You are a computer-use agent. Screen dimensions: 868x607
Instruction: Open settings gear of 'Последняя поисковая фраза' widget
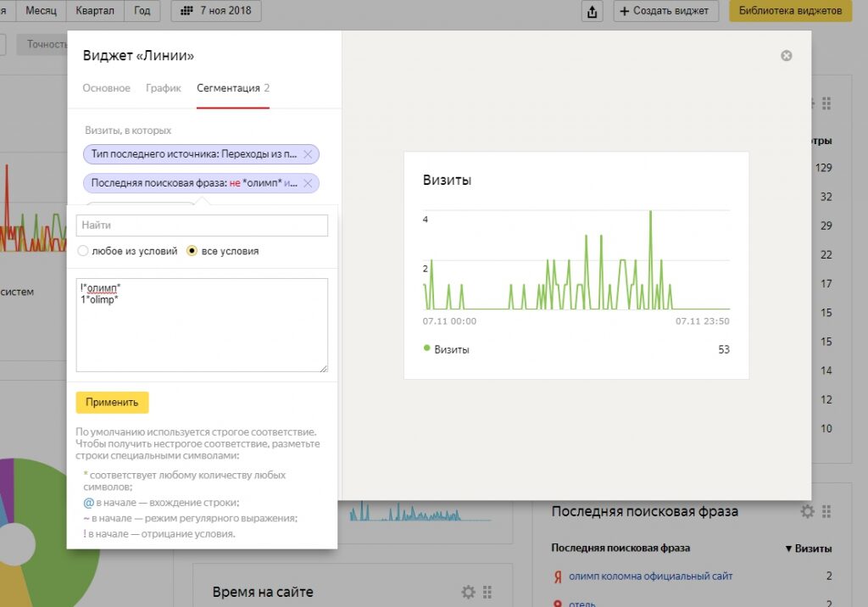pos(808,511)
